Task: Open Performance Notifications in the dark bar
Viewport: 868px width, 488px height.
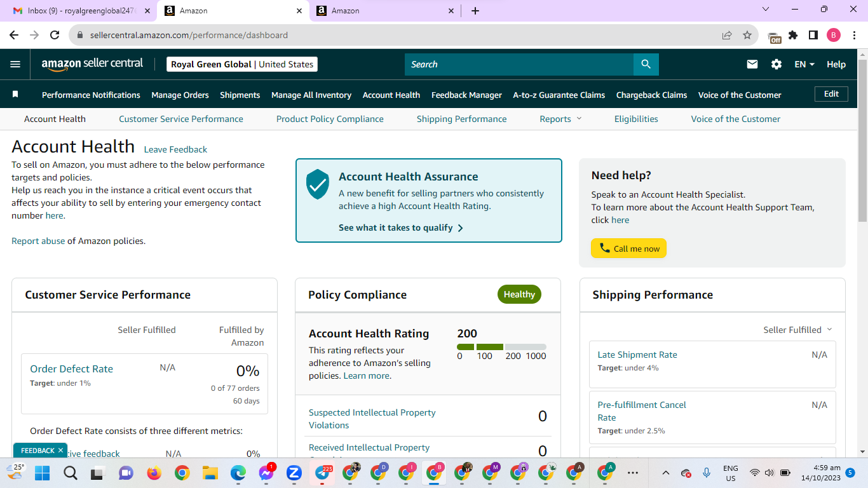Action: [91, 95]
